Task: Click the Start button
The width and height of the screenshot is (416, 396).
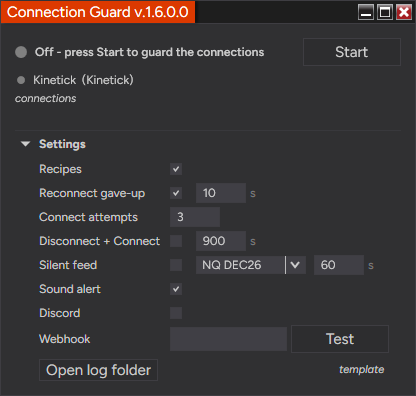Action: (352, 52)
